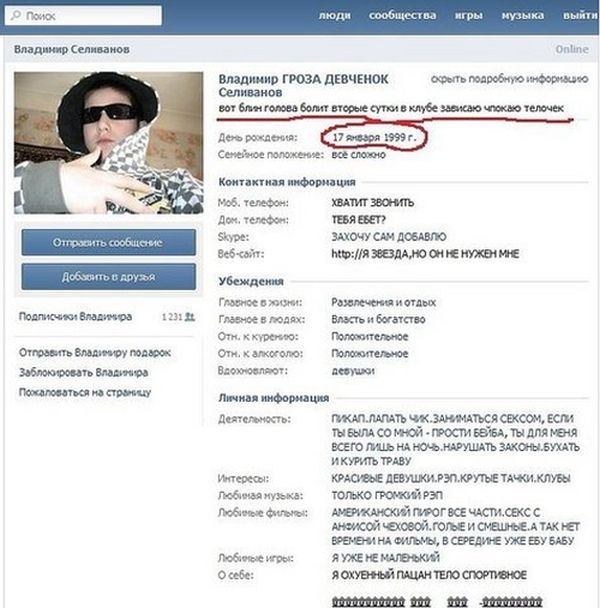The height and width of the screenshot is (608, 600).
Task: Log out via выйти link
Action: click(581, 16)
